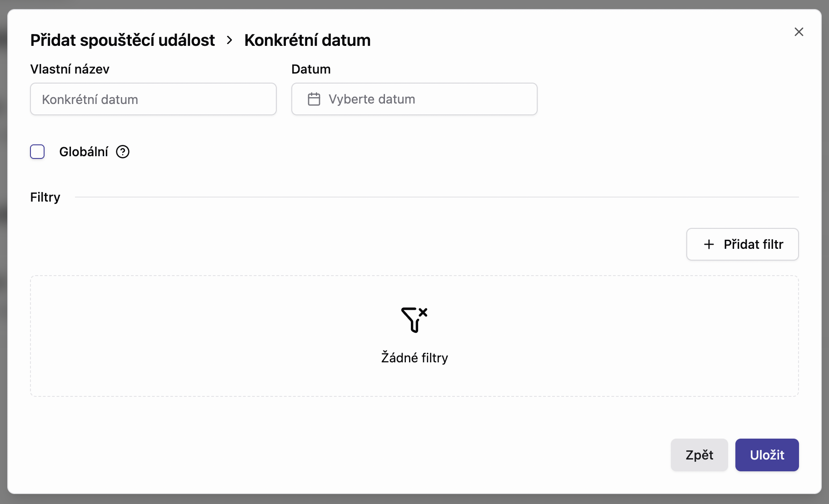The height and width of the screenshot is (504, 829).
Task: Click the Datum field label
Action: point(311,69)
